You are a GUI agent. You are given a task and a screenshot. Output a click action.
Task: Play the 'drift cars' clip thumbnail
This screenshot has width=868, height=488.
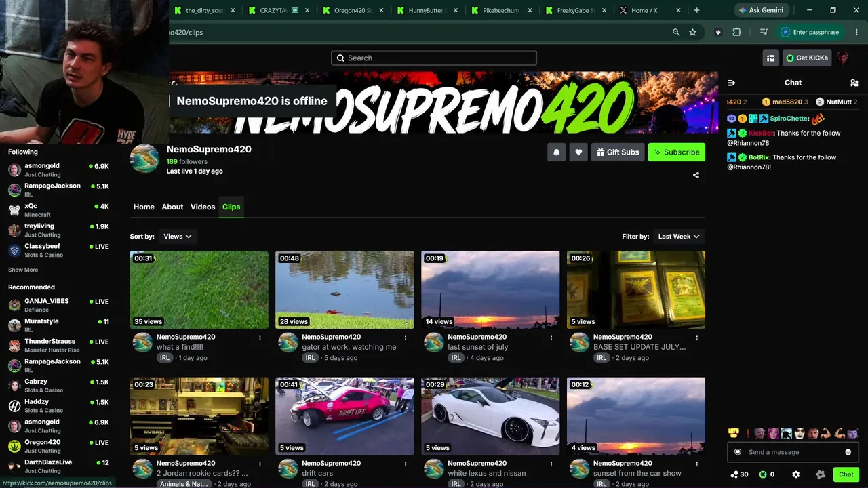[344, 416]
